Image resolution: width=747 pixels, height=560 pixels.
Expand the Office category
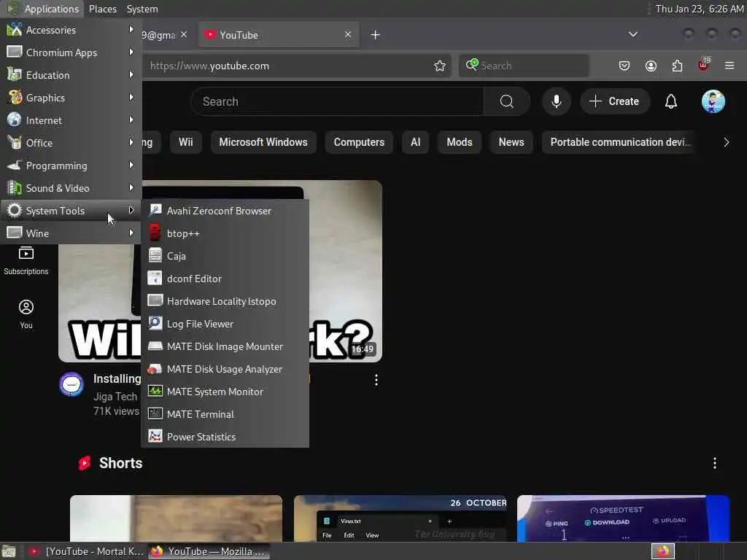click(x=71, y=143)
